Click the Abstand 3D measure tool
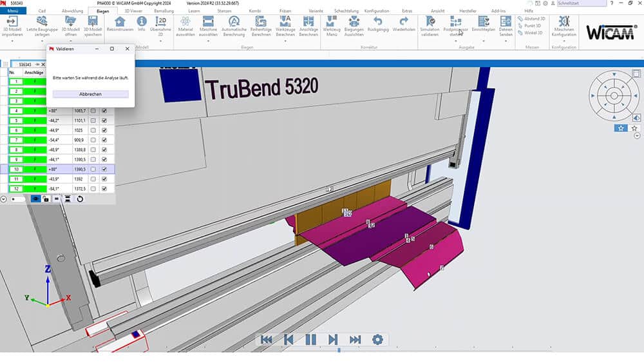The height and width of the screenshot is (363, 644). coord(533,19)
